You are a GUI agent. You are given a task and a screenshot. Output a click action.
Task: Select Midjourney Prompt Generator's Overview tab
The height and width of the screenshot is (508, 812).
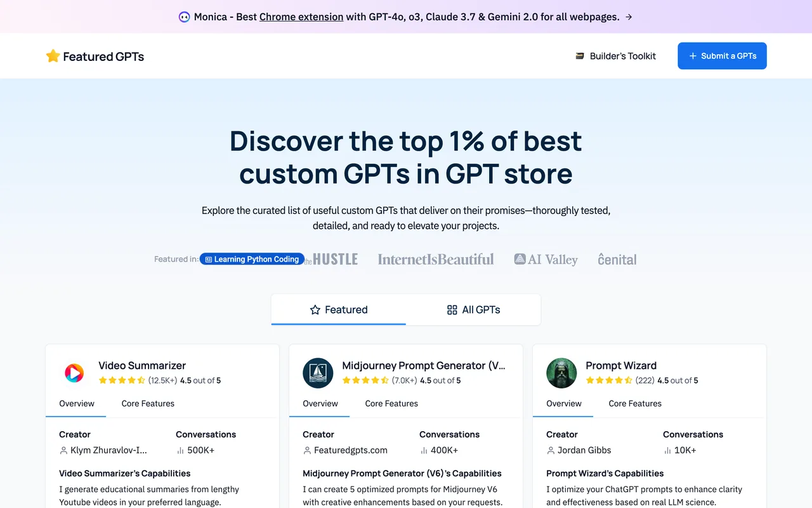pos(320,404)
